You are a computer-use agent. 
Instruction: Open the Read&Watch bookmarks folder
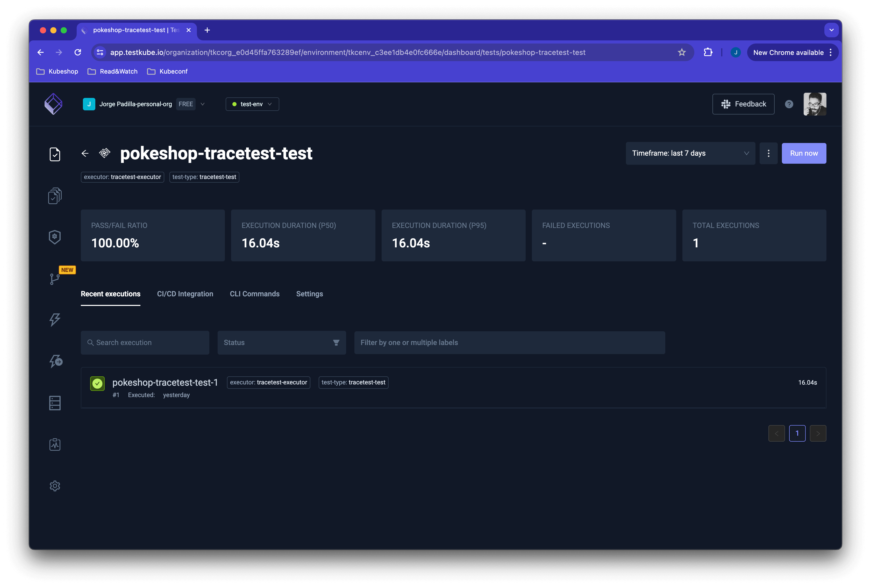point(112,71)
